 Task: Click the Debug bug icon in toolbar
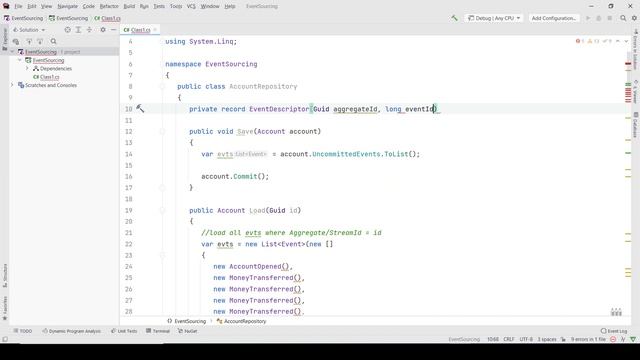[x=599, y=18]
